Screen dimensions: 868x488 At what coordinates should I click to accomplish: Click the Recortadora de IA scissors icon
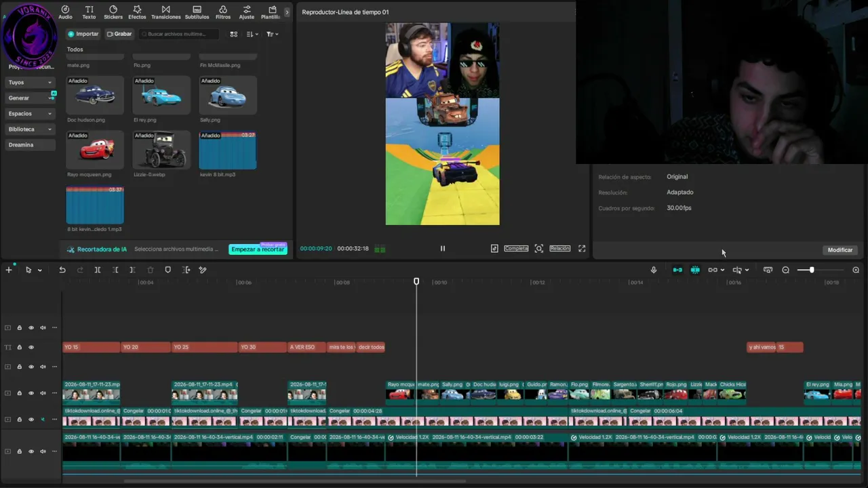click(71, 249)
